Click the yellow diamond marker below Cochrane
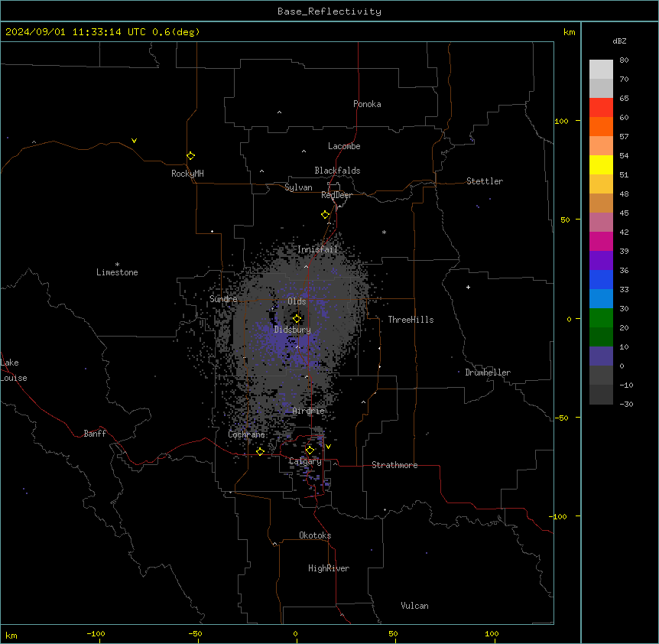 point(260,452)
